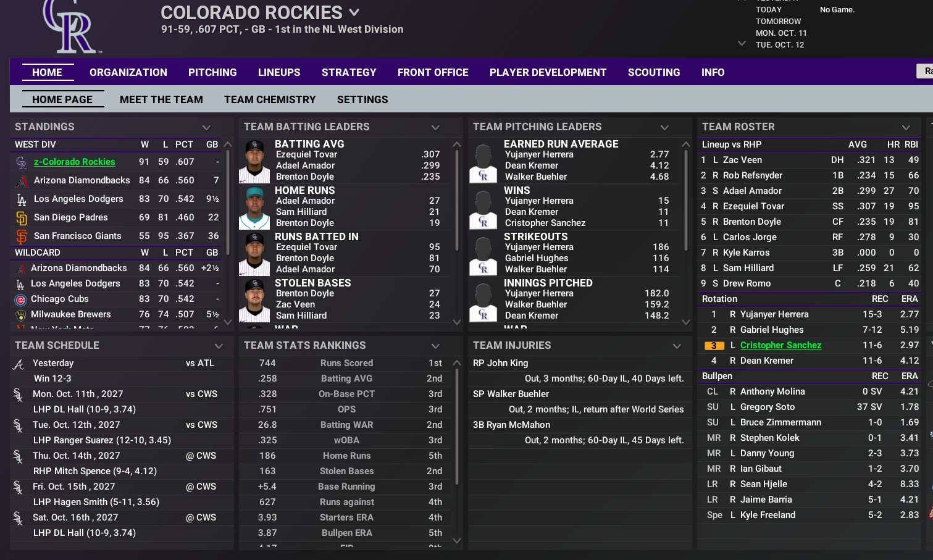The height and width of the screenshot is (560, 933).
Task: Expand the Standings panel options
Action: point(206,127)
